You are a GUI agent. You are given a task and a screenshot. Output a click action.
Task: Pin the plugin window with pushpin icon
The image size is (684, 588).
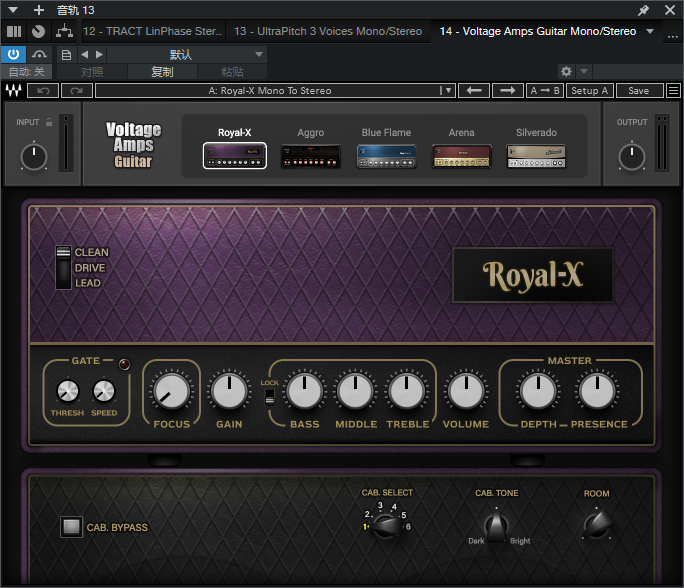643,10
